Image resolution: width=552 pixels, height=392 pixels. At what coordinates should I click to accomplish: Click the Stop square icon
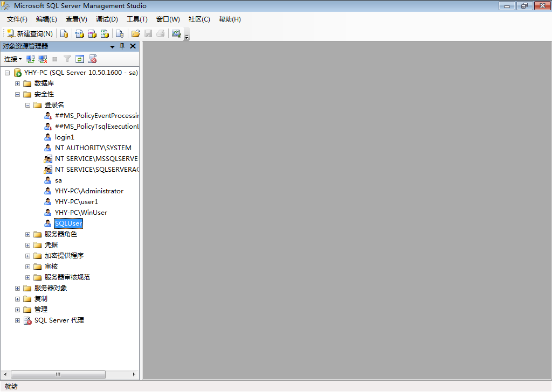pos(55,59)
